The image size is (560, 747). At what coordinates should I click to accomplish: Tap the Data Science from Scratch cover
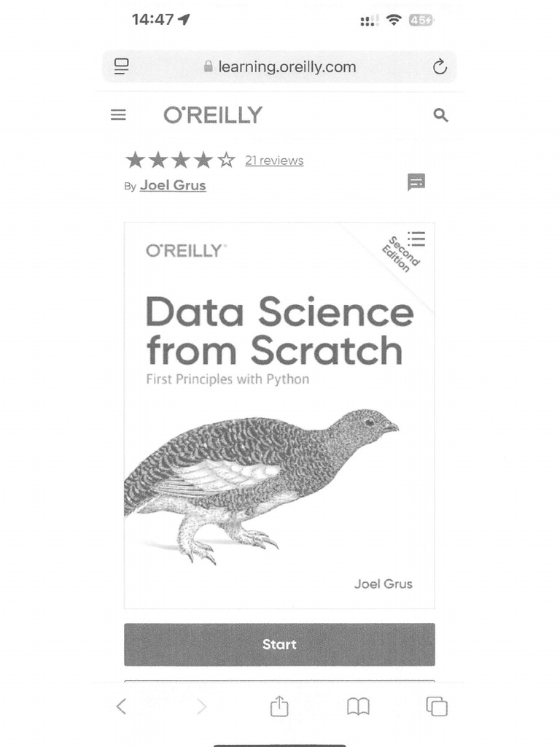pos(279,416)
